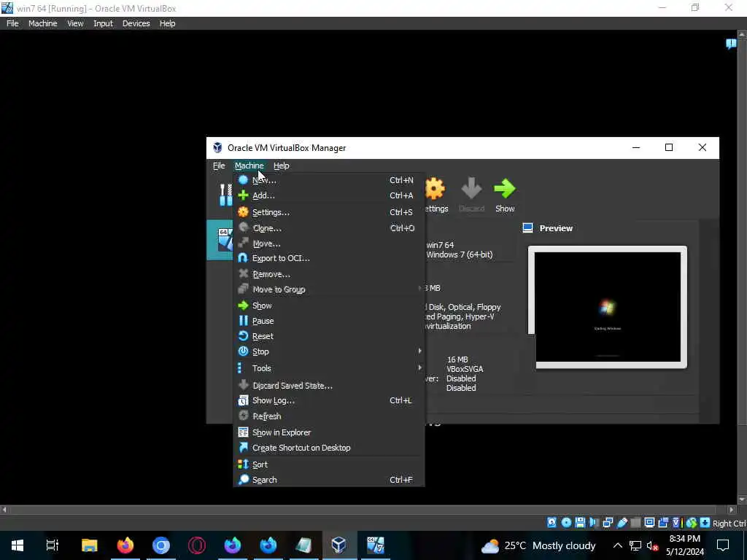Open Windows Start menu

(x=18, y=545)
